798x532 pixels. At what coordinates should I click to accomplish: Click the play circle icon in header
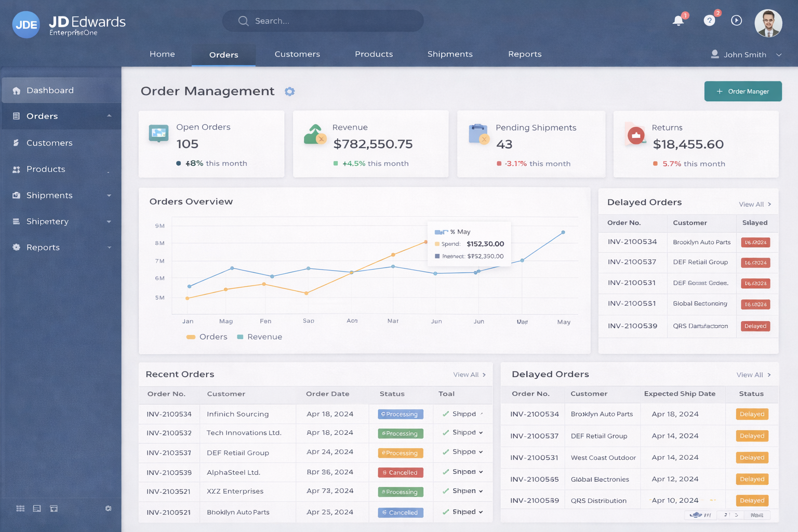pyautogui.click(x=736, y=20)
